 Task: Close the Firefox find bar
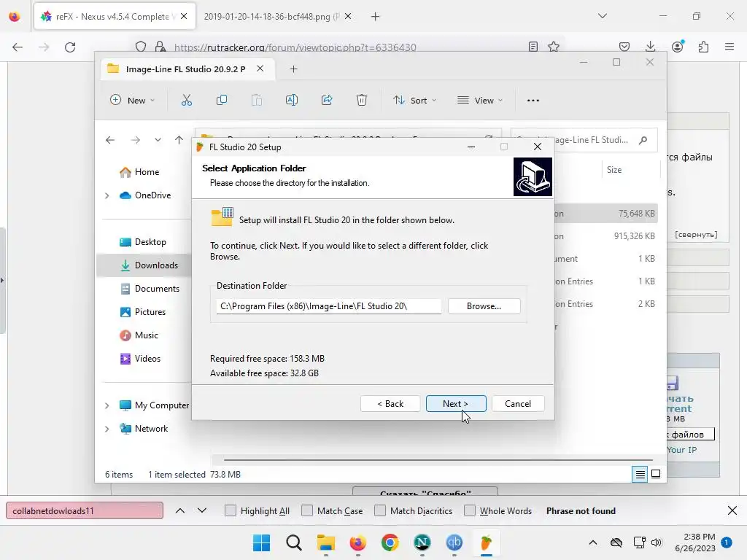point(732,510)
